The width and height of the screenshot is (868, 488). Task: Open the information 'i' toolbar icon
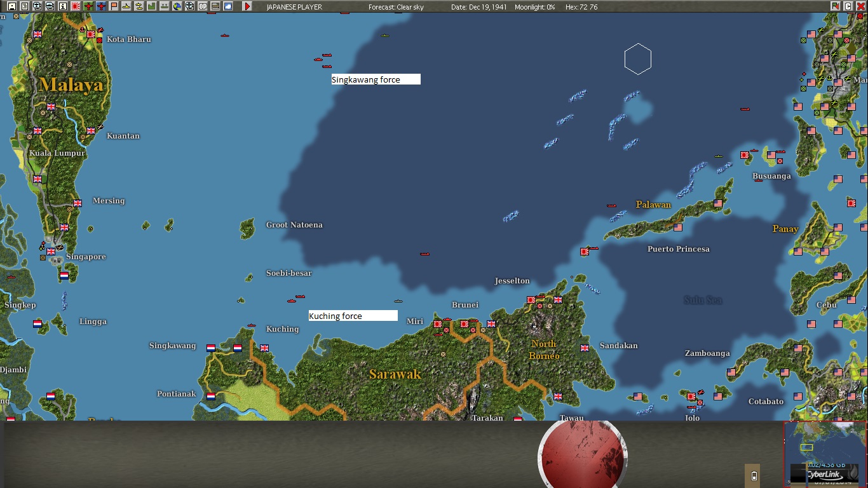point(62,6)
